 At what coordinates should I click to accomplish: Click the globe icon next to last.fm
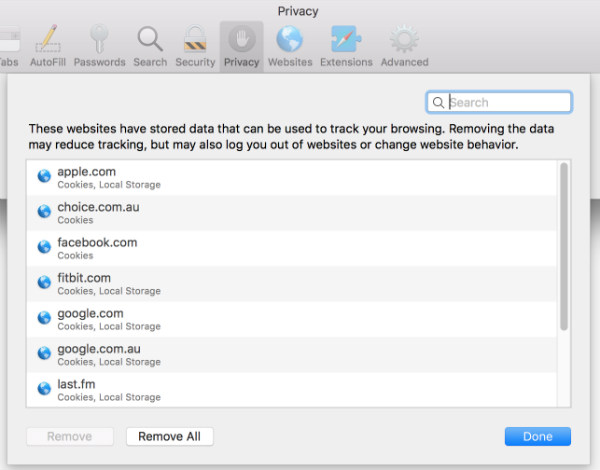click(x=43, y=389)
